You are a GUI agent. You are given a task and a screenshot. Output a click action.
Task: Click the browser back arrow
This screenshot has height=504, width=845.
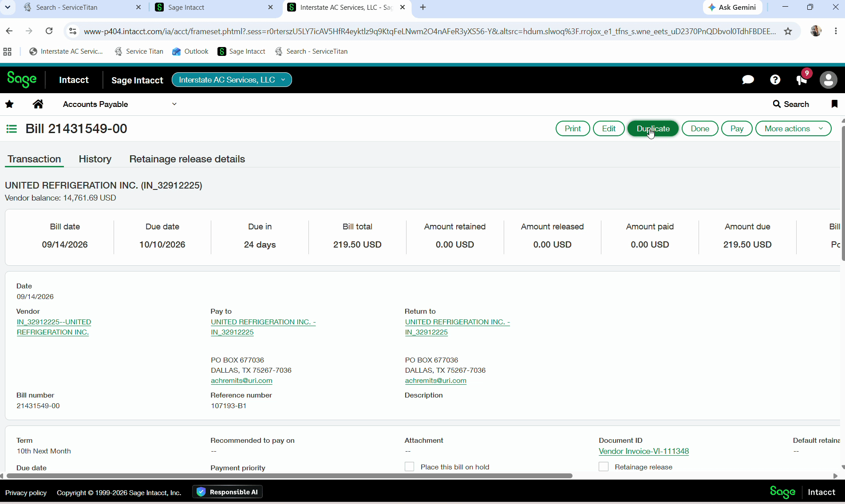click(9, 31)
